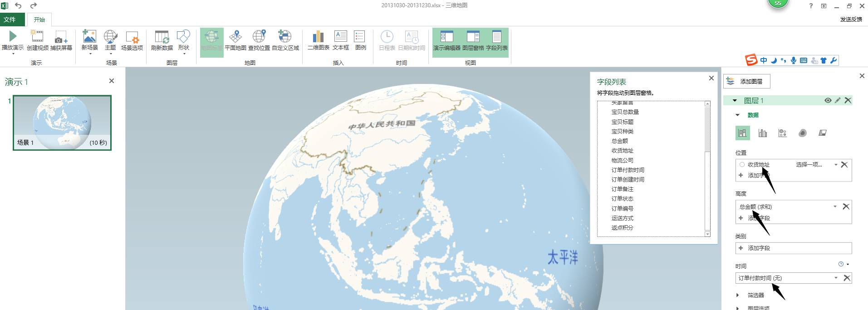Close the 演示 1 tour pane
This screenshot has height=310, width=868.
[112, 81]
